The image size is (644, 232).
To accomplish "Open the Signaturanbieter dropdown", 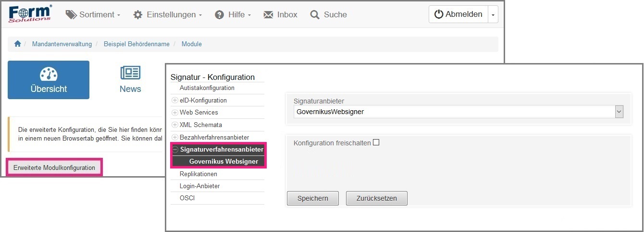I will coord(619,112).
